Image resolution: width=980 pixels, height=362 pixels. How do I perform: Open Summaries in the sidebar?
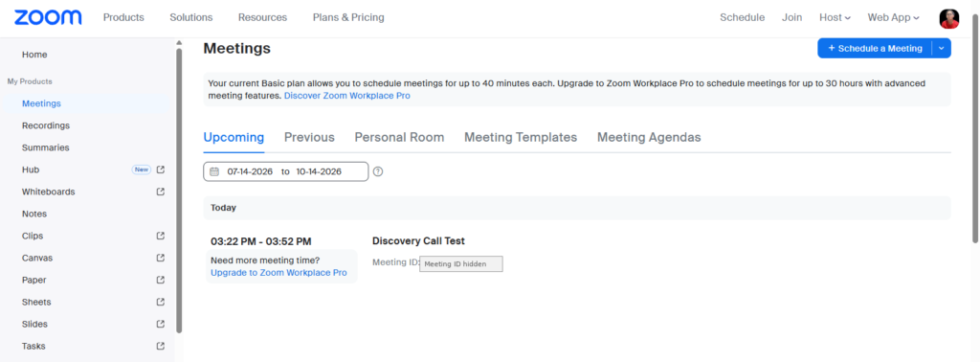[46, 147]
